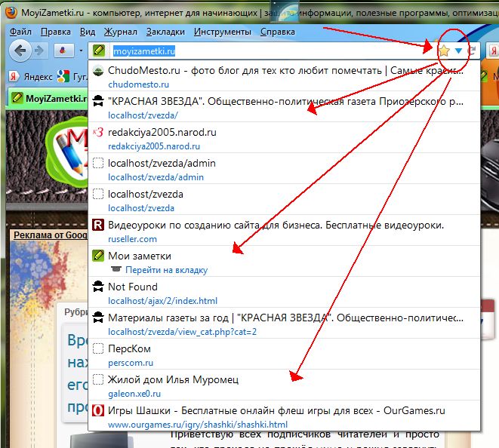Click the perscom.ru URL text

tap(131, 363)
